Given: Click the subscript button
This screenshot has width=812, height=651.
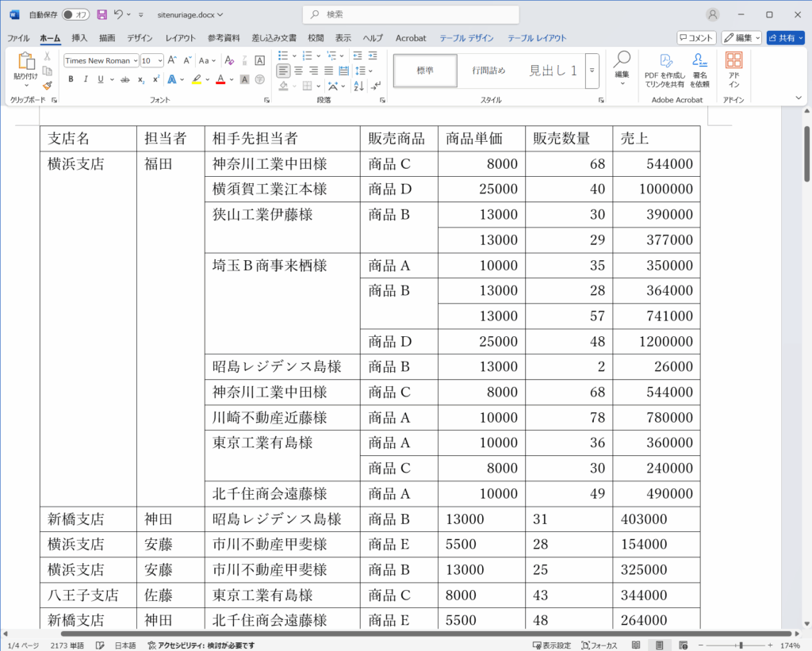Looking at the screenshot, I should point(141,79).
